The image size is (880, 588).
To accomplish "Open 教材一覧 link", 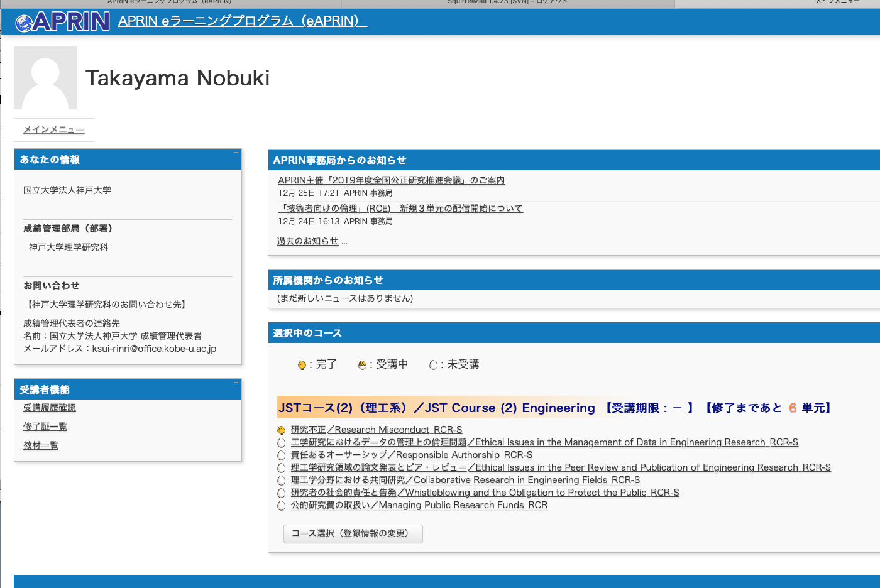I will tap(41, 445).
